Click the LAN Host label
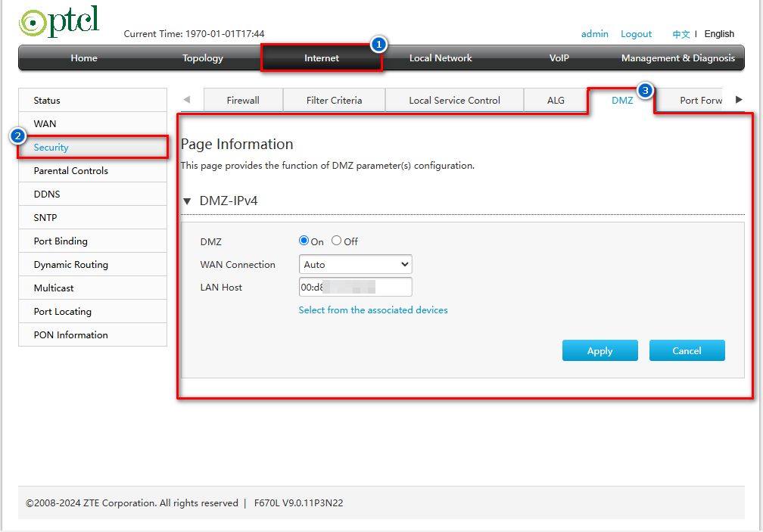The width and height of the screenshot is (763, 532). 221,288
